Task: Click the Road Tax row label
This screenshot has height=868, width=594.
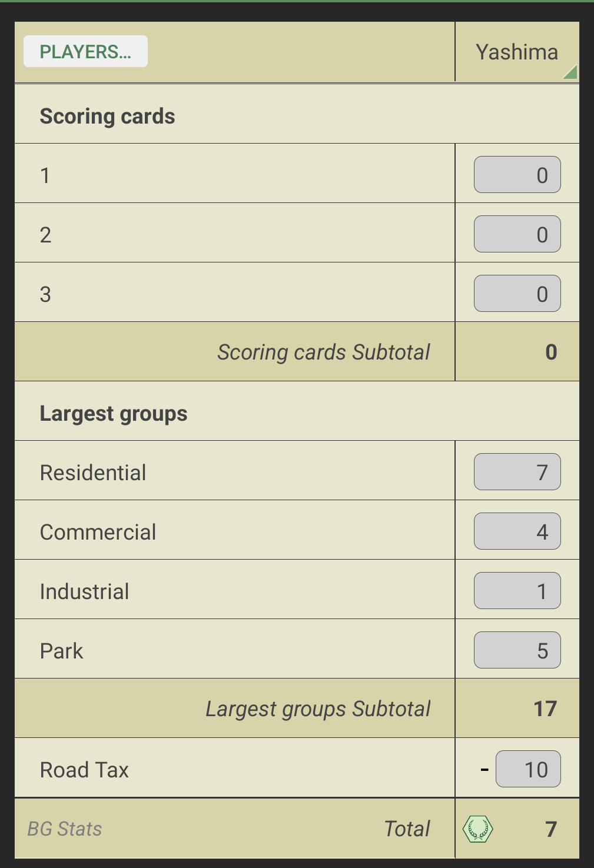Action: [x=84, y=770]
